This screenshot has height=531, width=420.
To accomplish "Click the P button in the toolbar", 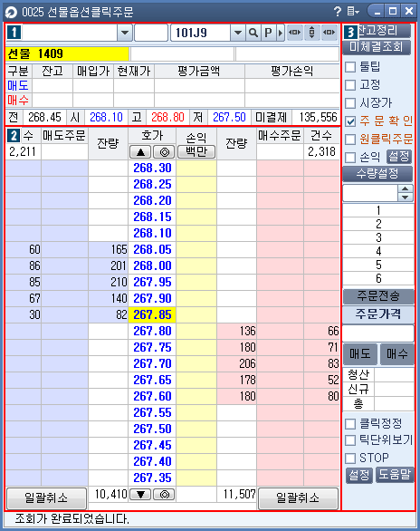I will 268,33.
